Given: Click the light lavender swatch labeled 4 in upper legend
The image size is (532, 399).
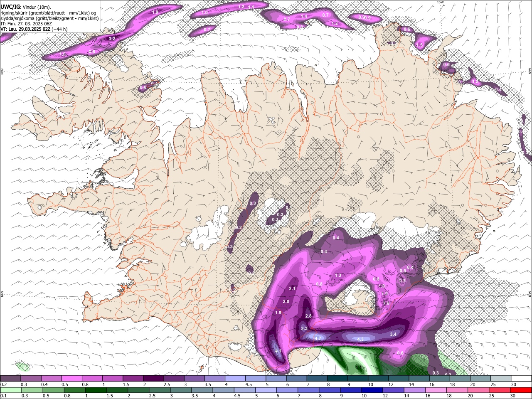Looking at the screenshot, I should pos(235,379).
